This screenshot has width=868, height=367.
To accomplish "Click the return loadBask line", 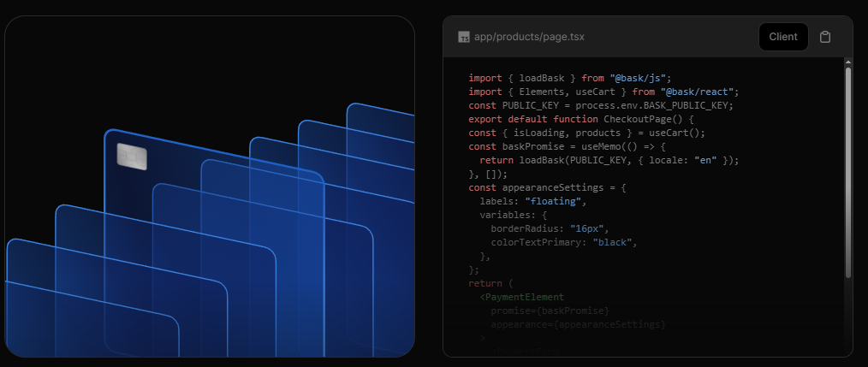I will tap(609, 160).
